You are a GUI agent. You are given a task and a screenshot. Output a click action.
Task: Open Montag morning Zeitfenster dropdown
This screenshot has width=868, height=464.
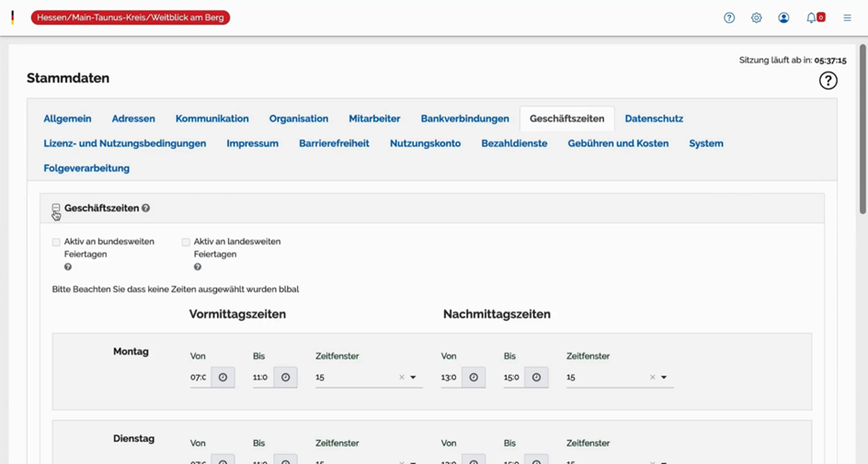(x=413, y=378)
